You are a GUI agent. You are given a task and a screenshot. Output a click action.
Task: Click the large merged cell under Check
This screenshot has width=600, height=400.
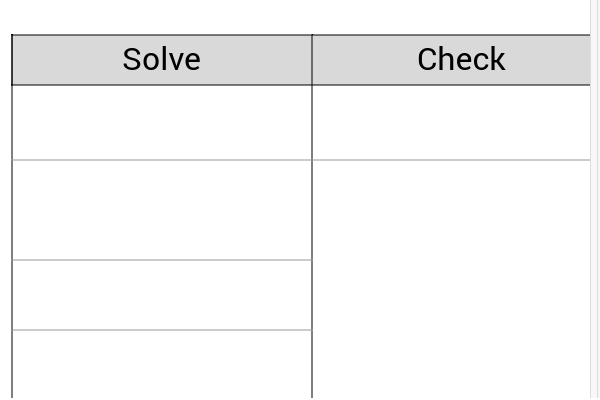pos(451,279)
